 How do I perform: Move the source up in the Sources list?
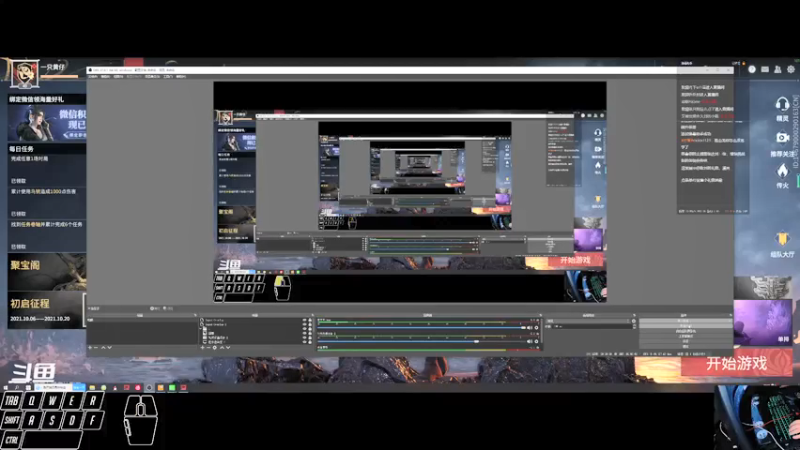[x=221, y=348]
